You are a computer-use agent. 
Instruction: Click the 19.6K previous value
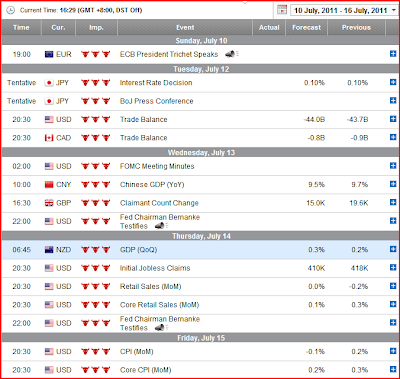click(359, 203)
